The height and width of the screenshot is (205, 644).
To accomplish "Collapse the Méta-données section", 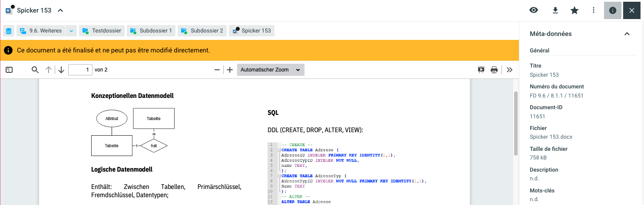I will click(627, 34).
